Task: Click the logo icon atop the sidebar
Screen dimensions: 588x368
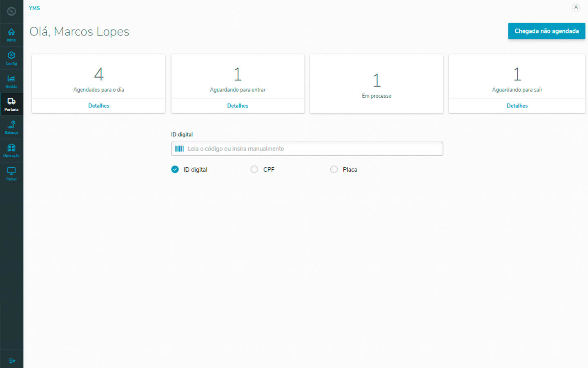Action: point(11,11)
